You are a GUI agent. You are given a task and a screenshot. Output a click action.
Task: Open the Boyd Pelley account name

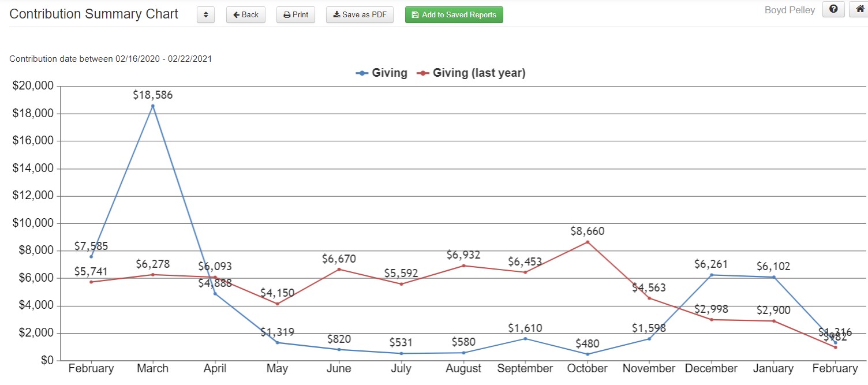(x=790, y=10)
